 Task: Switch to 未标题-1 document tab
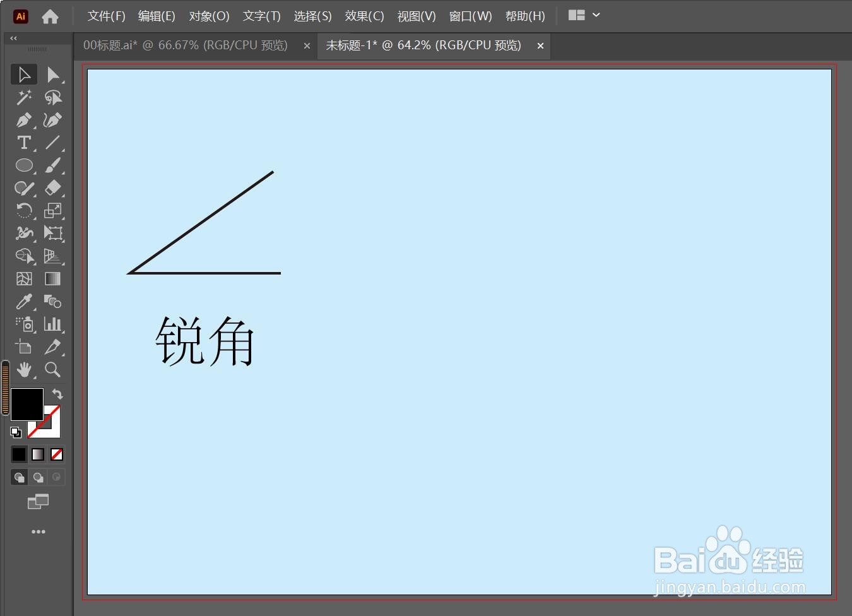pos(423,45)
